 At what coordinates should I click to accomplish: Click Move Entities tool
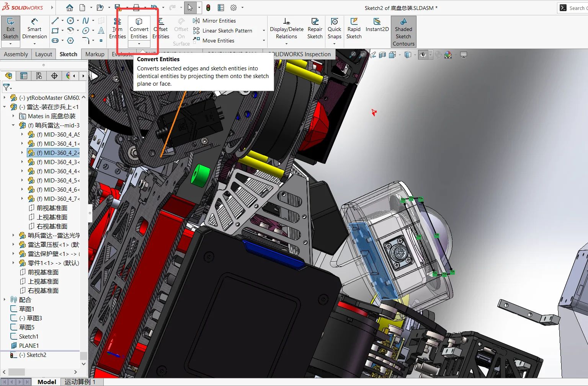pos(214,41)
